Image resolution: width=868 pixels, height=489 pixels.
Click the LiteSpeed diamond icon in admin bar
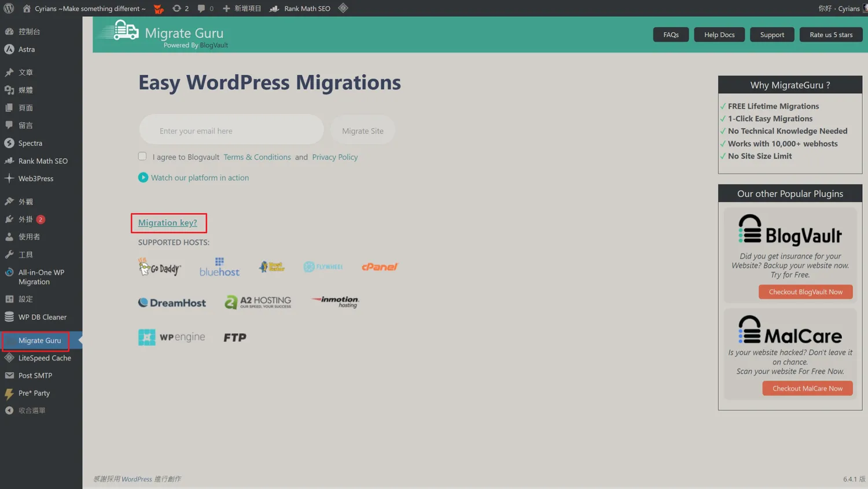pyautogui.click(x=343, y=8)
